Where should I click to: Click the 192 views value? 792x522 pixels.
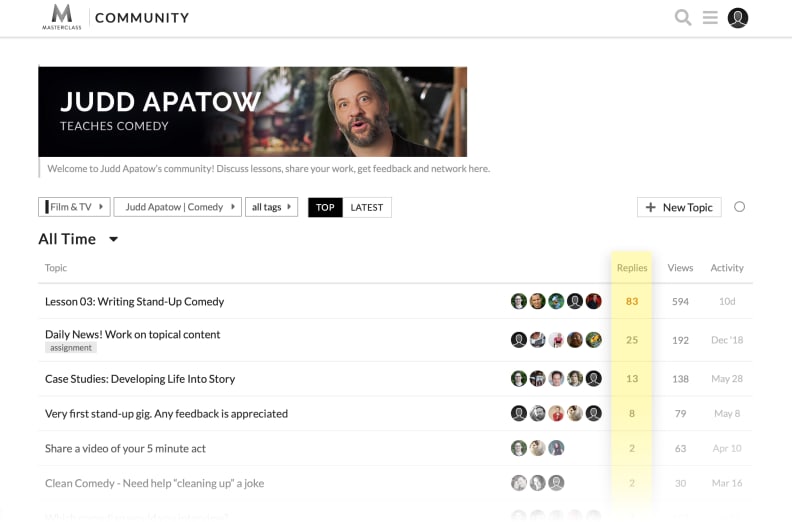(680, 340)
